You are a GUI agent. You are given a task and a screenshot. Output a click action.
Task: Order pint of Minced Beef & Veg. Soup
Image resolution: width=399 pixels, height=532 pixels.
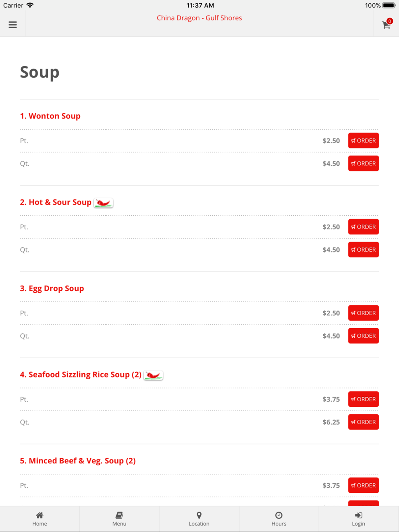click(363, 485)
